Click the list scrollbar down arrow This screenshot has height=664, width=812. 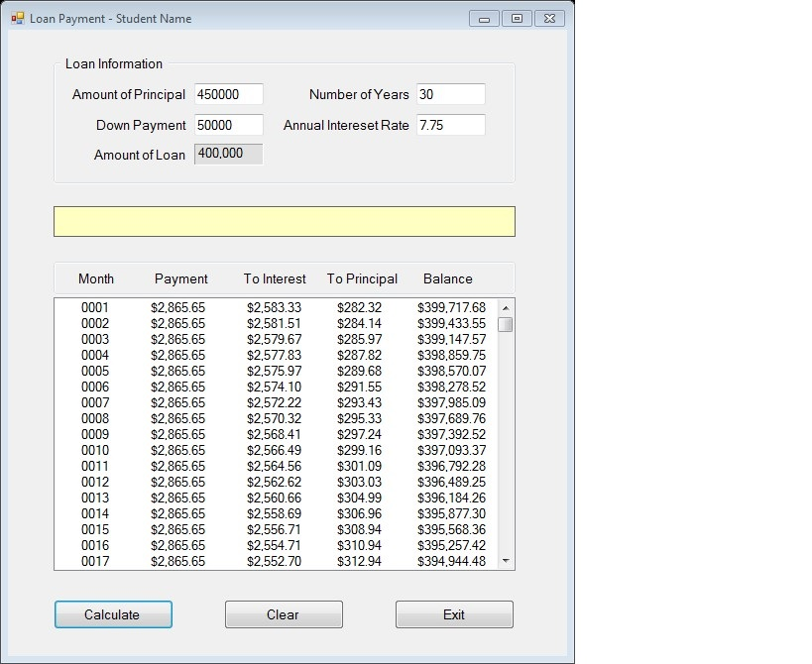(x=506, y=561)
